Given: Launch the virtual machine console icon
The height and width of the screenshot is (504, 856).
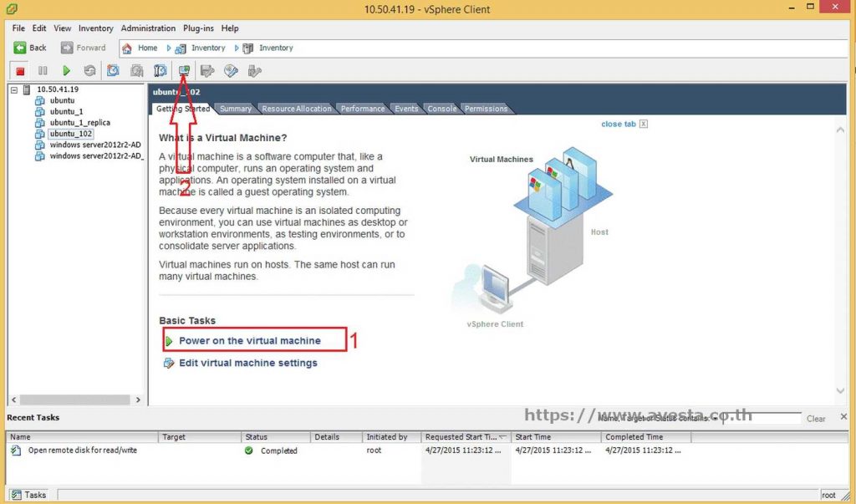Looking at the screenshot, I should pos(184,70).
